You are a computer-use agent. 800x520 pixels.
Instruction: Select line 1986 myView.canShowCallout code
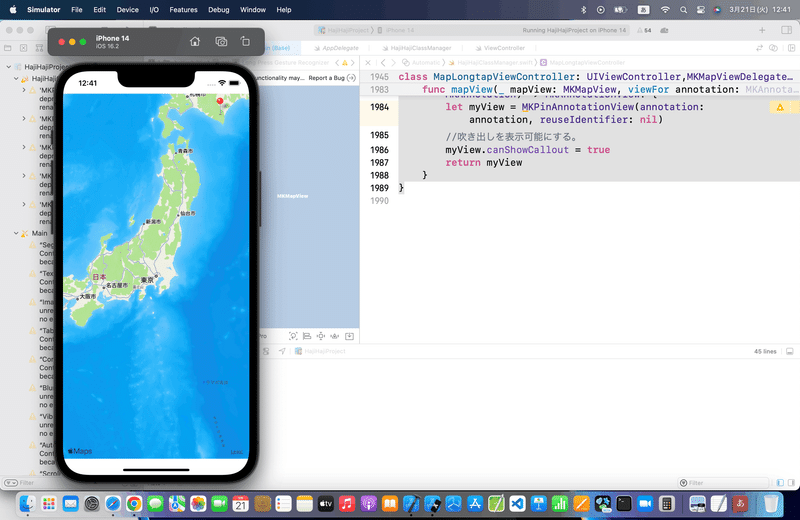[x=528, y=150]
